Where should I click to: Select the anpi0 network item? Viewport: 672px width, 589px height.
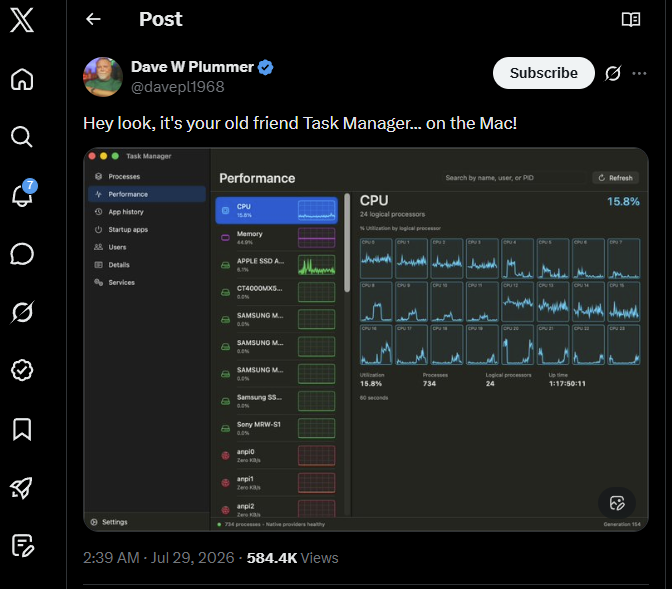point(276,455)
